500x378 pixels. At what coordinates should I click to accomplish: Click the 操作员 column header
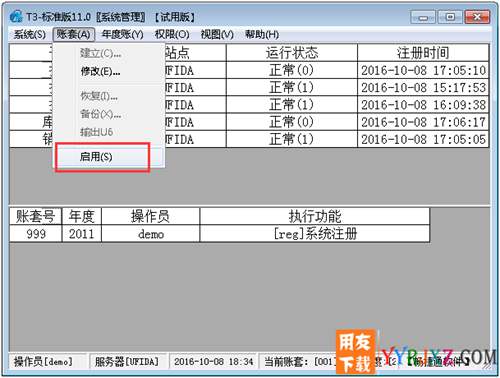tap(150, 217)
